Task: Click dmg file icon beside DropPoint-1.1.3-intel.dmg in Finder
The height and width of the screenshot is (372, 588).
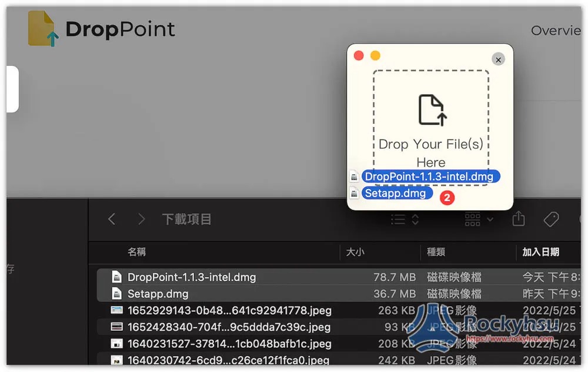Action: pyautogui.click(x=116, y=277)
